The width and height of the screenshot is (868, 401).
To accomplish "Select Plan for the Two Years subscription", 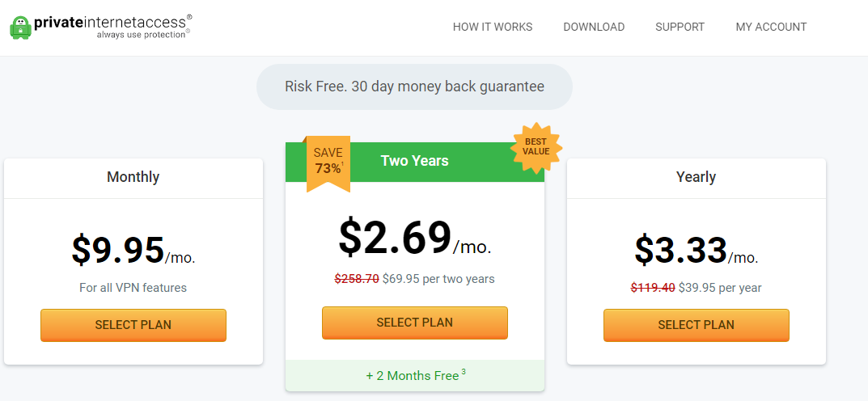I will pyautogui.click(x=415, y=323).
